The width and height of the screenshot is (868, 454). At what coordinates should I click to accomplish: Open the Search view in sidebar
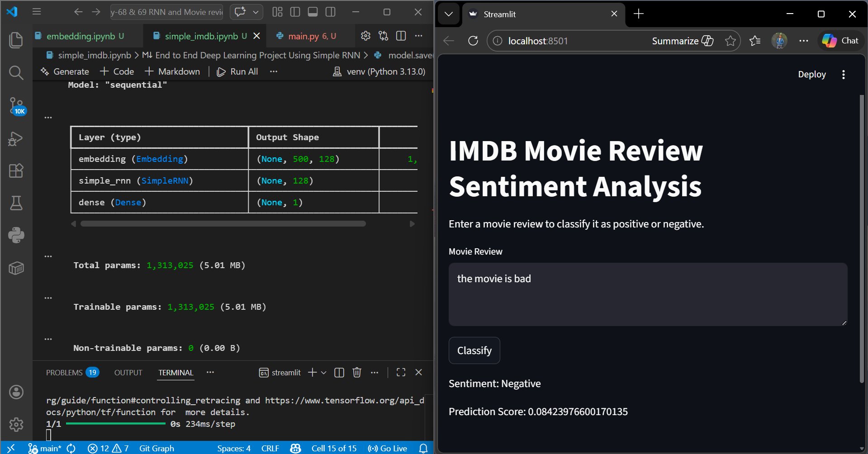coord(16,72)
